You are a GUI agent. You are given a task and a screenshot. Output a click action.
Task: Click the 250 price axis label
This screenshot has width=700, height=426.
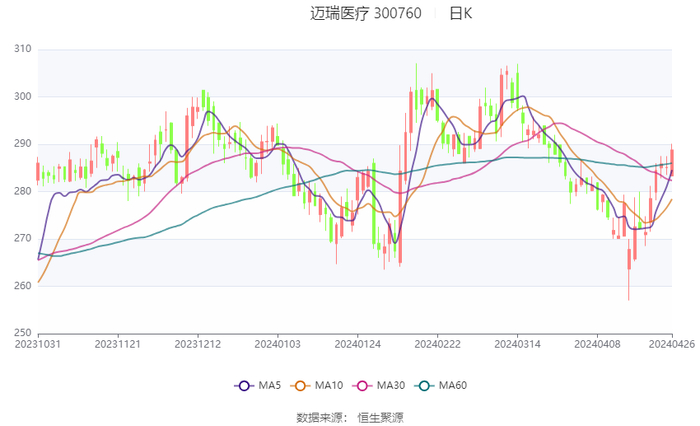(22, 333)
